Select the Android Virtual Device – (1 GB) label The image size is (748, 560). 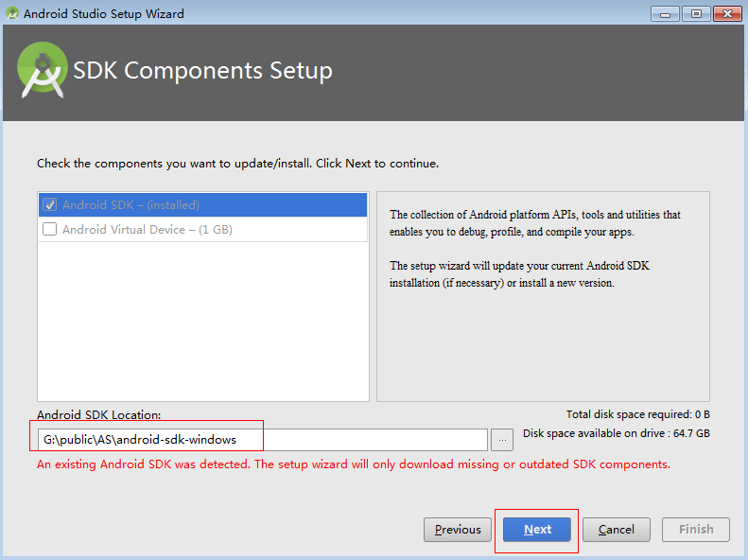148,229
